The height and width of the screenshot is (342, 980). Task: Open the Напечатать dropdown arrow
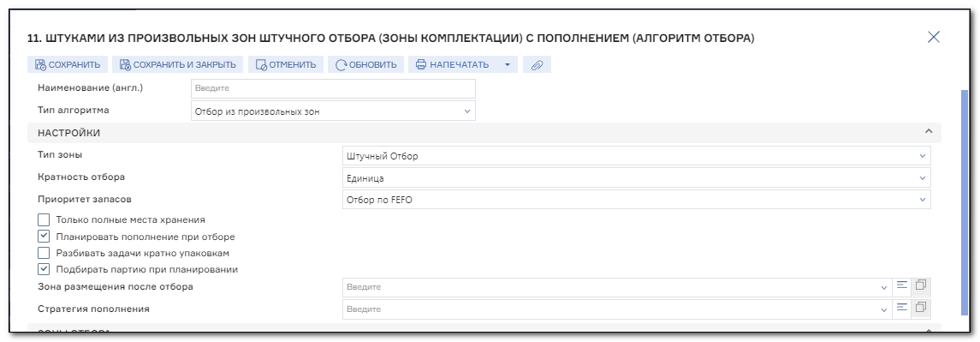(508, 64)
